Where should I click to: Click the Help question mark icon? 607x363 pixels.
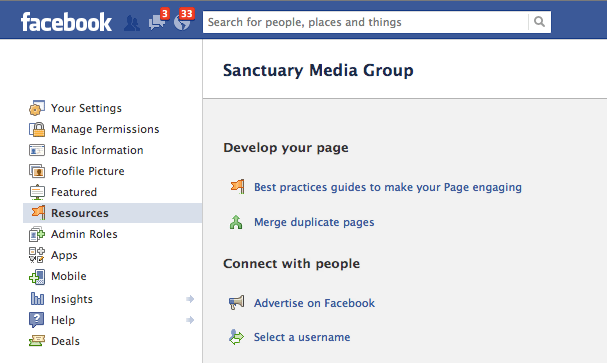pyautogui.click(x=36, y=320)
